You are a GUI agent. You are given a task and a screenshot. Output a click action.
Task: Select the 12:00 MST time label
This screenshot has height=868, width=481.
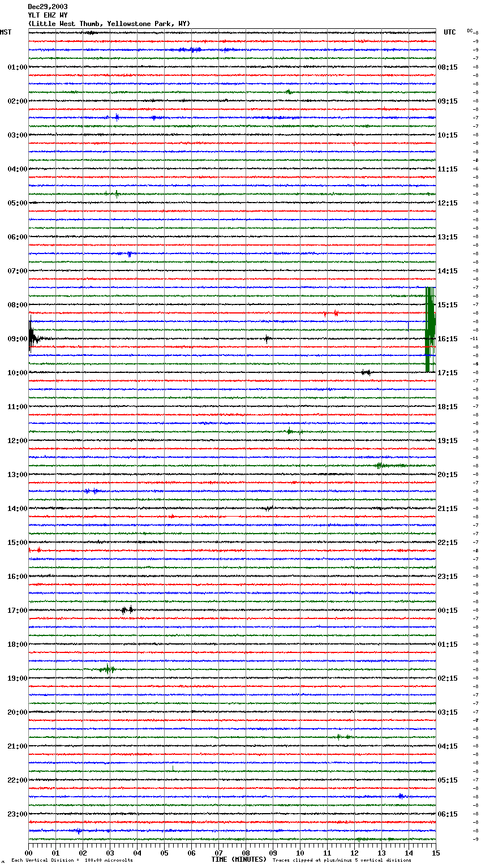pos(18,441)
